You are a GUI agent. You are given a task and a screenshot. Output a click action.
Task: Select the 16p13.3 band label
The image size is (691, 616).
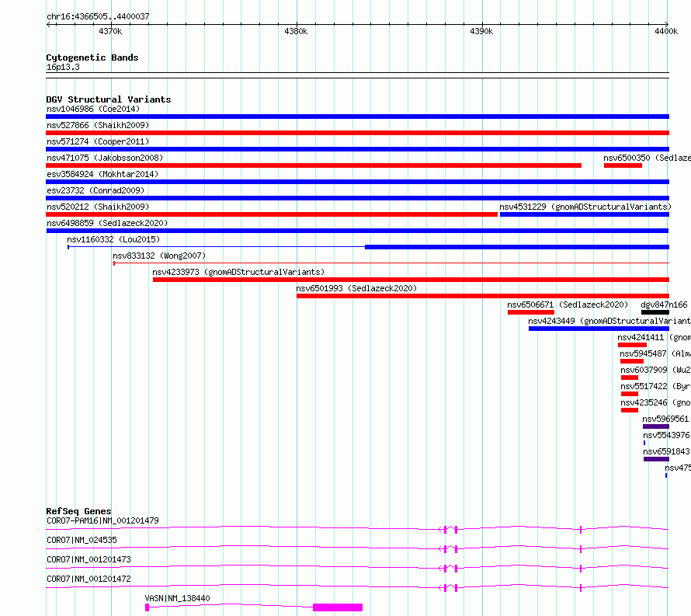point(63,67)
